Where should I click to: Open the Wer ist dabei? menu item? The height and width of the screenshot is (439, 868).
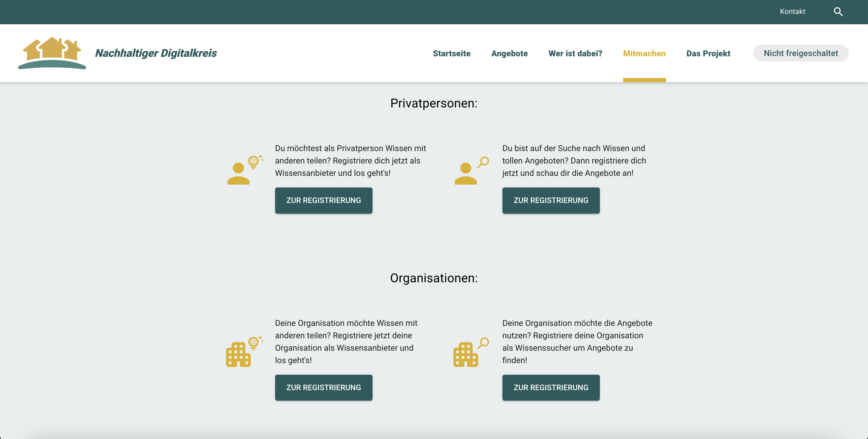[x=575, y=53]
